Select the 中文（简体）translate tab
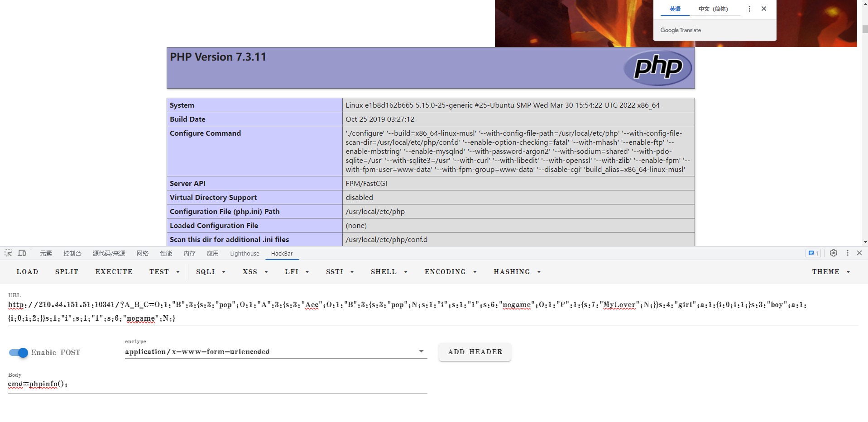 pos(713,9)
